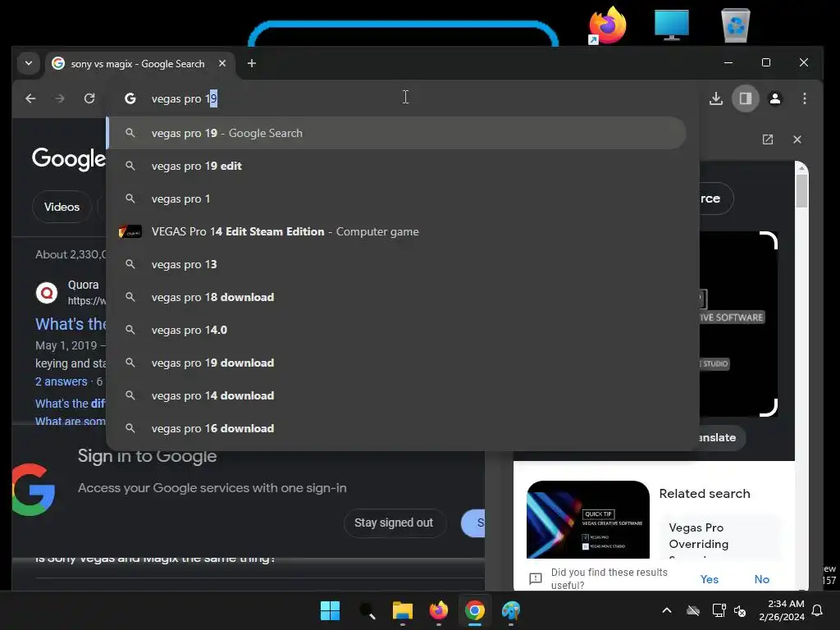
Task: Open Chrome downloads icon
Action: (716, 98)
